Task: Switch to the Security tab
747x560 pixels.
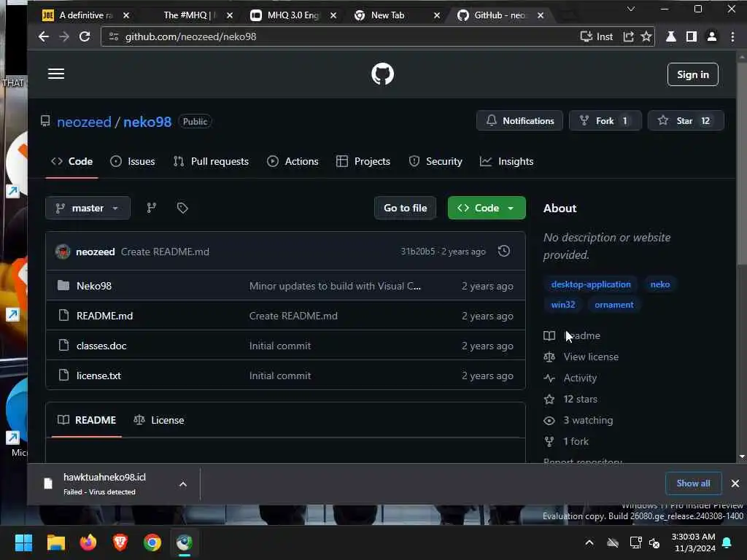Action: 436,161
